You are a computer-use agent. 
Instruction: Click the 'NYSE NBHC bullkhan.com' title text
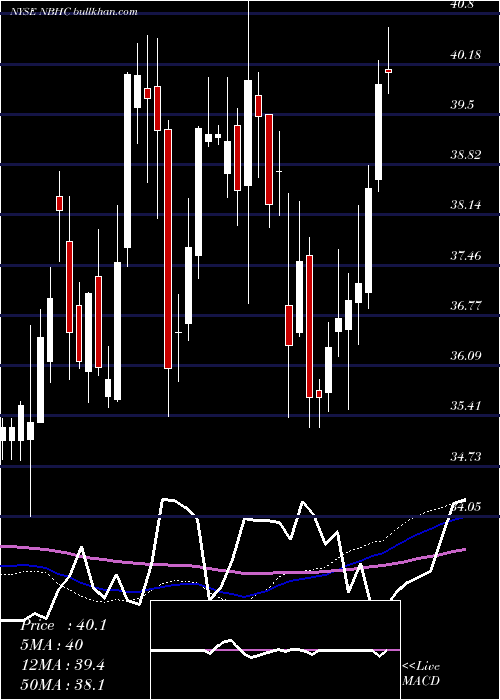(x=74, y=12)
